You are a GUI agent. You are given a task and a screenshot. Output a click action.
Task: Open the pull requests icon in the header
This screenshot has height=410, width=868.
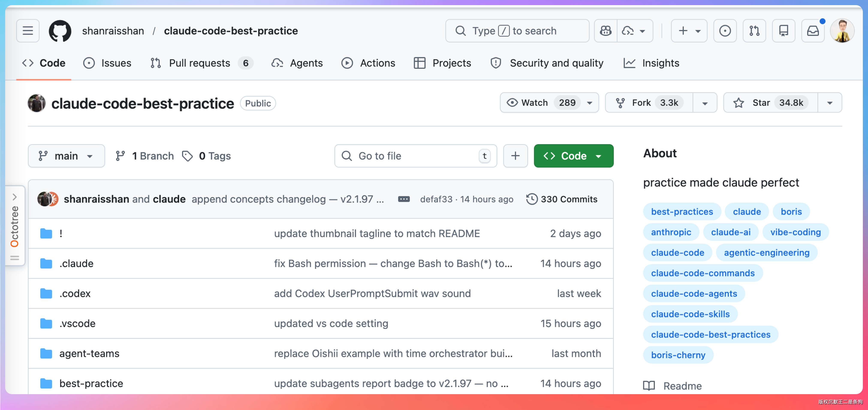point(754,31)
